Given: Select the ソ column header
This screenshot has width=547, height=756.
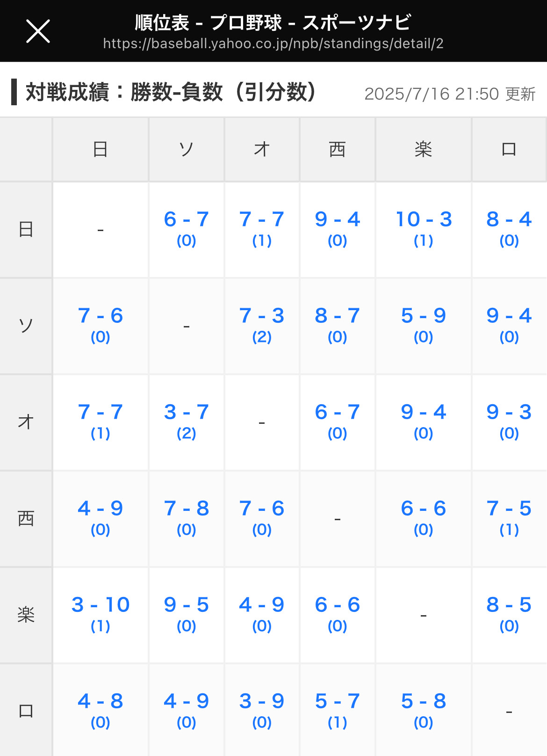Looking at the screenshot, I should pos(186,149).
